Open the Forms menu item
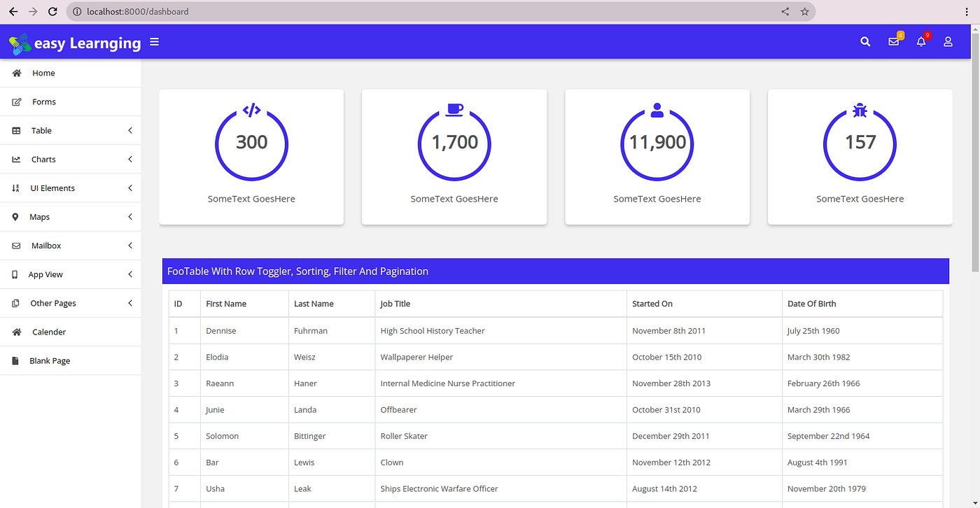Screen dimensions: 980x508 pyautogui.click(x=70, y=101)
